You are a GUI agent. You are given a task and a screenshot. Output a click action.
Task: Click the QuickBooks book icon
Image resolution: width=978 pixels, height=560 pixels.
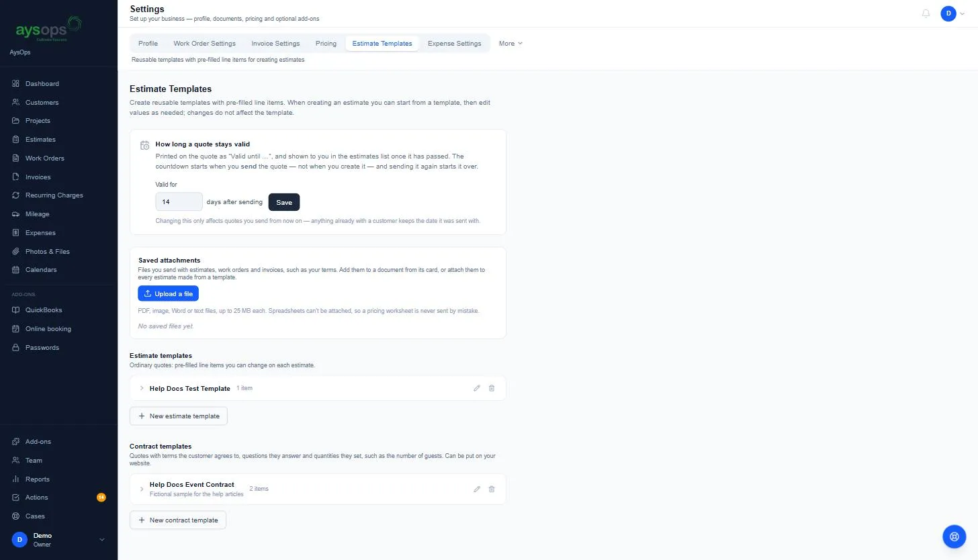(x=16, y=310)
